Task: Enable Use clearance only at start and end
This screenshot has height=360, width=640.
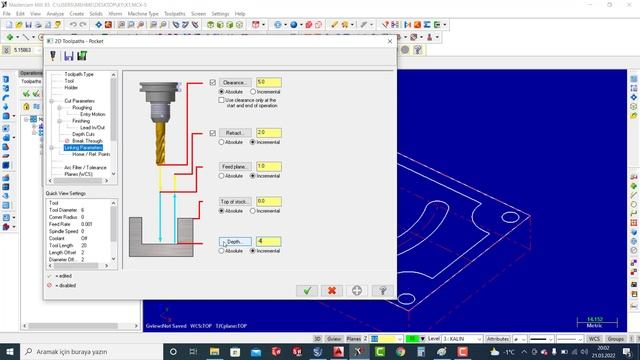Action: click(x=221, y=100)
